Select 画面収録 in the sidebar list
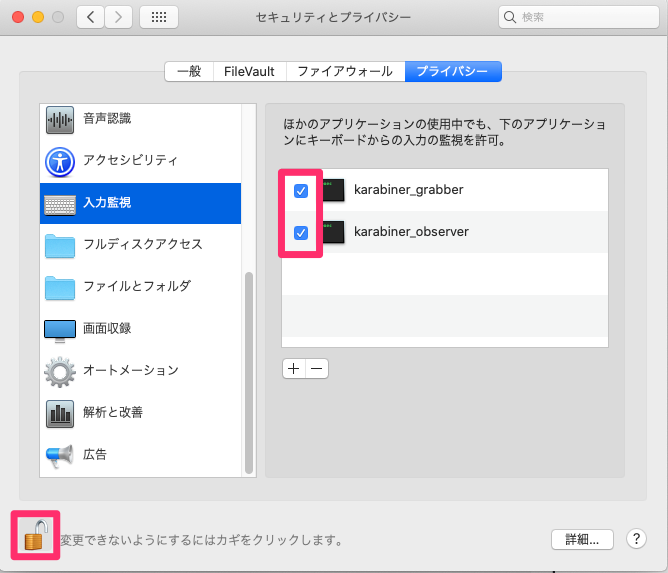The height and width of the screenshot is (573, 668). click(140, 329)
